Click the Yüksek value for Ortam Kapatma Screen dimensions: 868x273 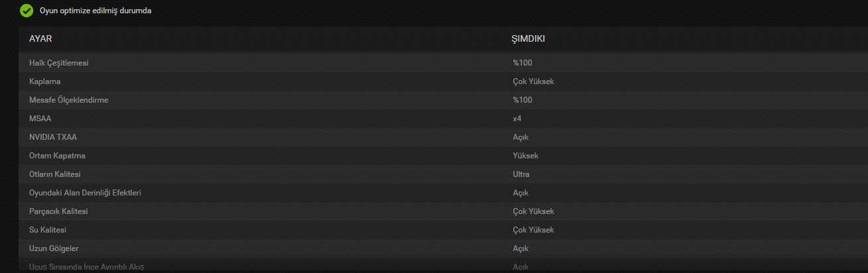click(x=525, y=156)
